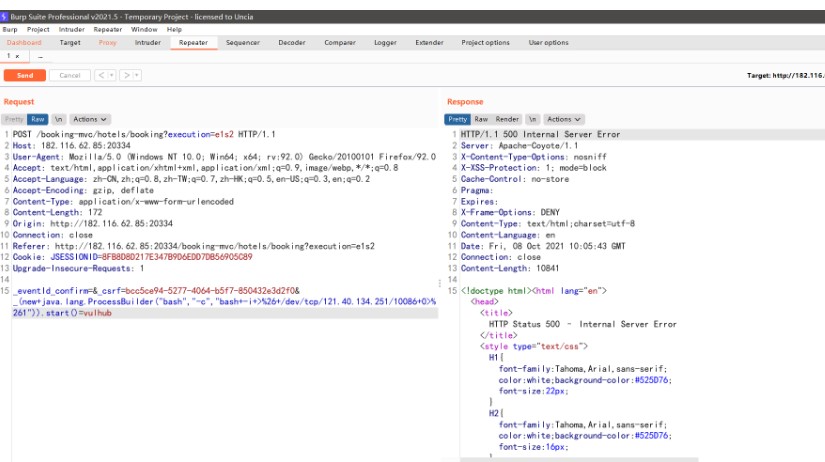Click the Referer header line
Viewport: 825px width, 462px height.
pos(194,246)
